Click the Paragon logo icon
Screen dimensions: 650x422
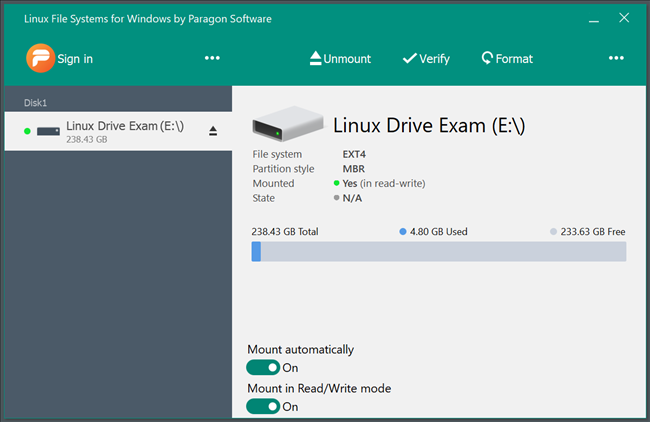(40, 58)
